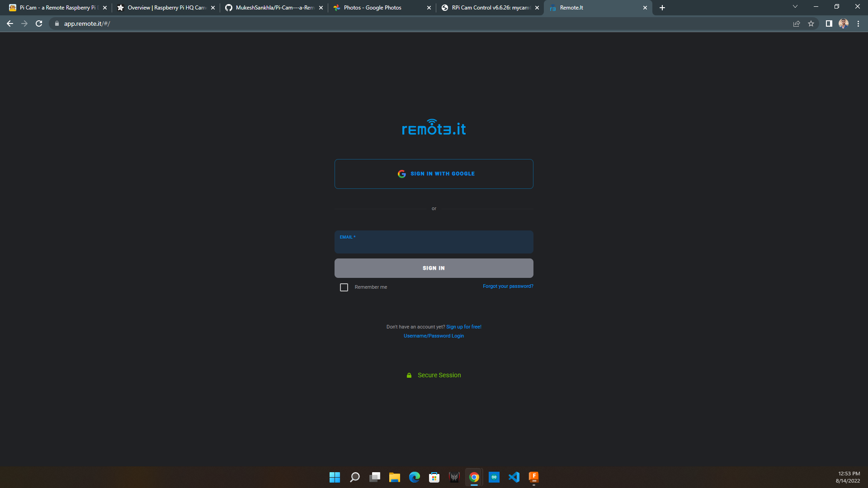This screenshot has width=868, height=488.
Task: Click the gray Sign In button
Action: click(x=434, y=268)
